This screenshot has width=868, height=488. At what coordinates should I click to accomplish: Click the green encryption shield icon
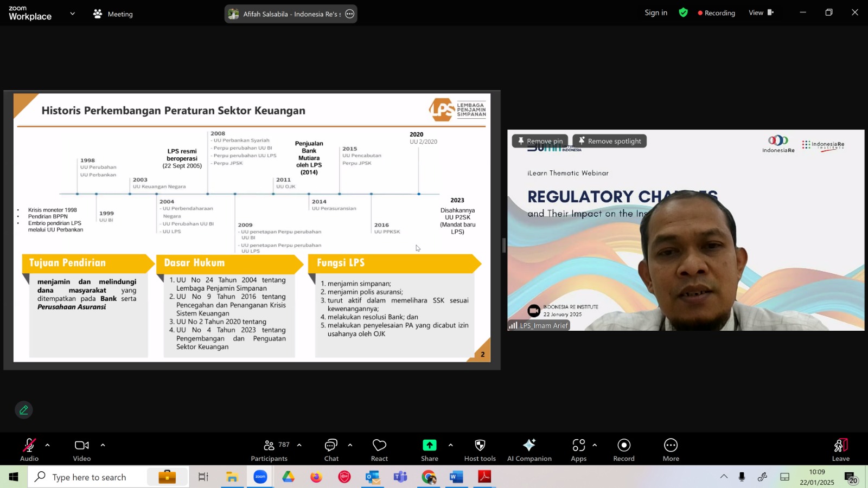tap(683, 12)
